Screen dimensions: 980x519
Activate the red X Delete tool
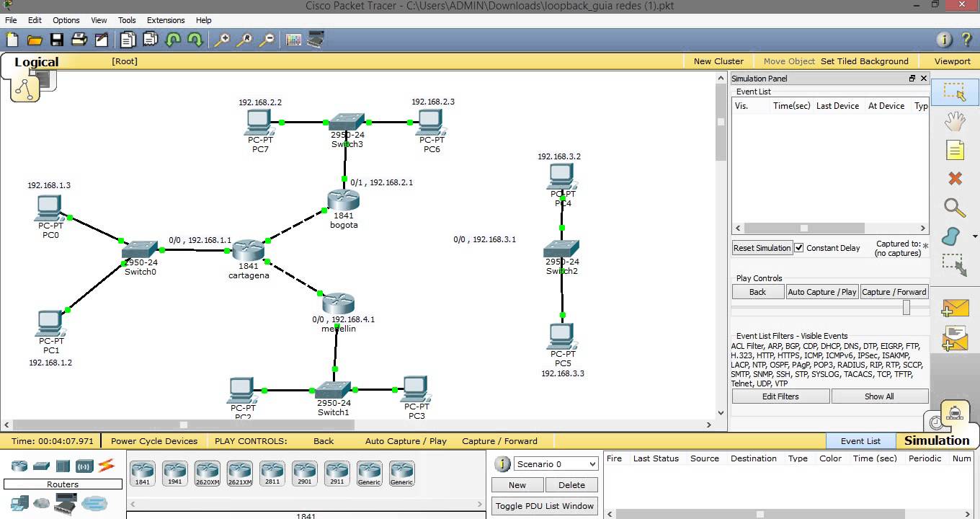tap(955, 178)
